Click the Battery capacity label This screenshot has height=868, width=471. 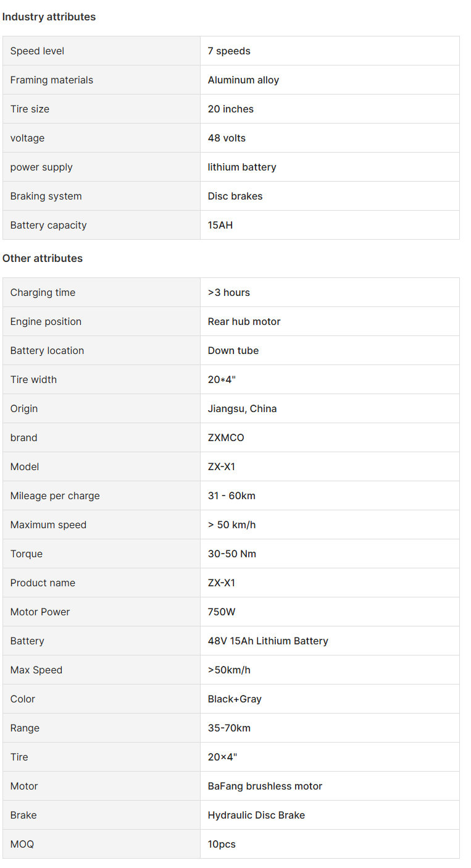pyautogui.click(x=49, y=225)
